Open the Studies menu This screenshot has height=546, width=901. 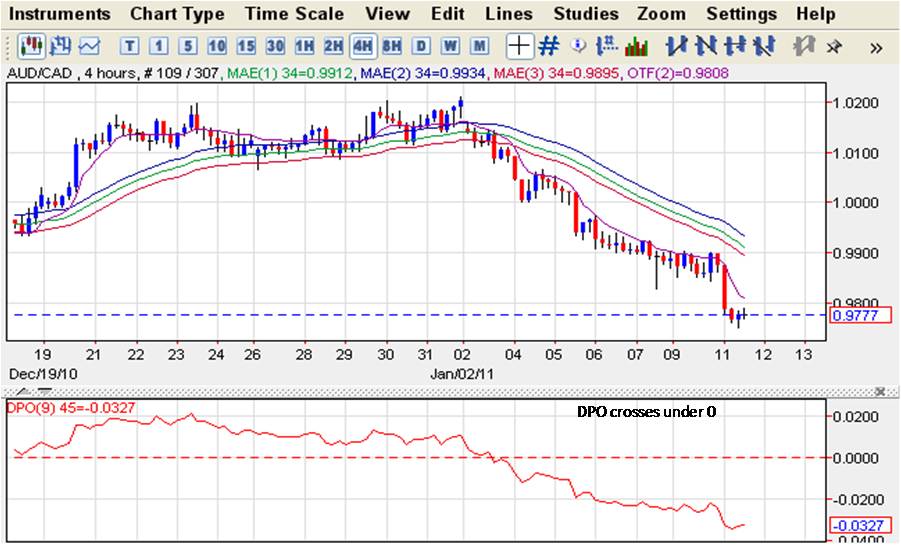tap(586, 14)
